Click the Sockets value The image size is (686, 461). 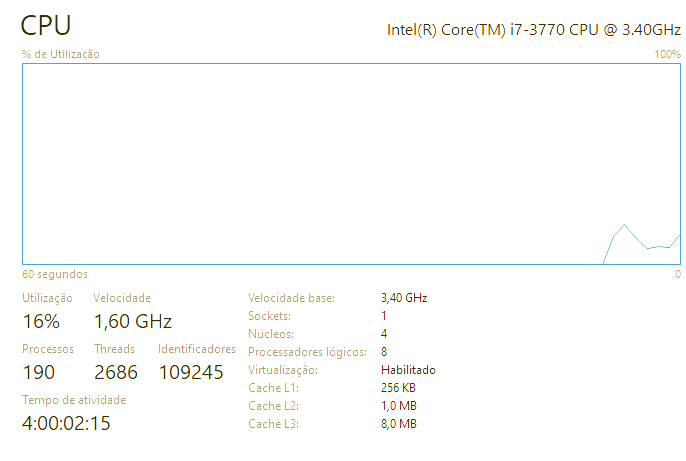(x=384, y=316)
